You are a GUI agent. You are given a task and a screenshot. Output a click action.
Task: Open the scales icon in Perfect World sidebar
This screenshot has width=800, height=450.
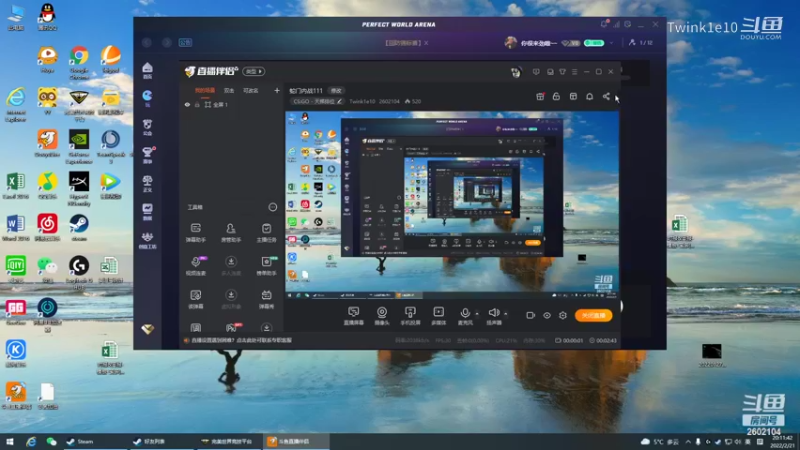[x=147, y=183]
